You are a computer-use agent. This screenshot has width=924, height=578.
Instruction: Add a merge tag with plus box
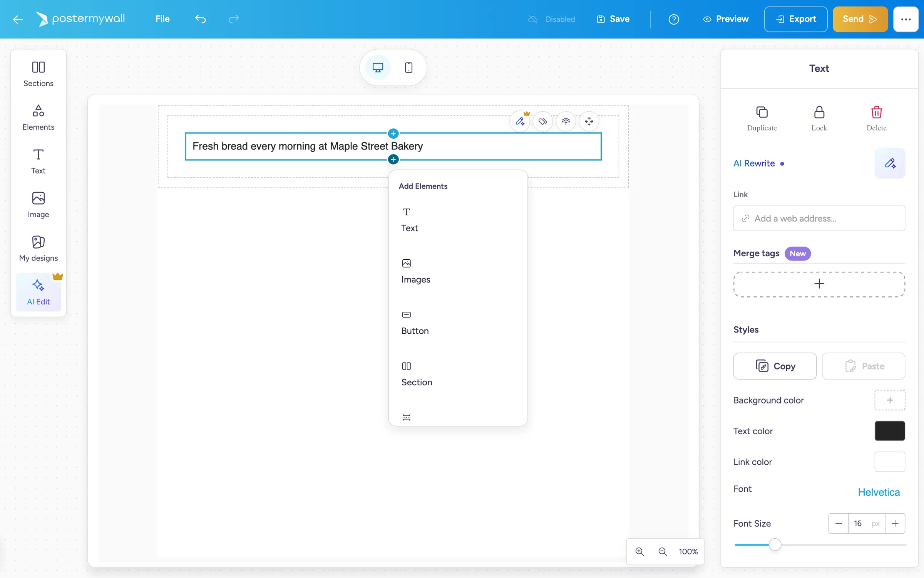[819, 284]
